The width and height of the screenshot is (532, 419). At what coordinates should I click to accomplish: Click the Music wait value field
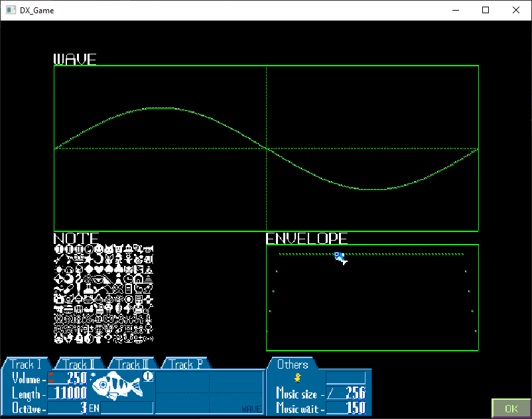pos(345,407)
